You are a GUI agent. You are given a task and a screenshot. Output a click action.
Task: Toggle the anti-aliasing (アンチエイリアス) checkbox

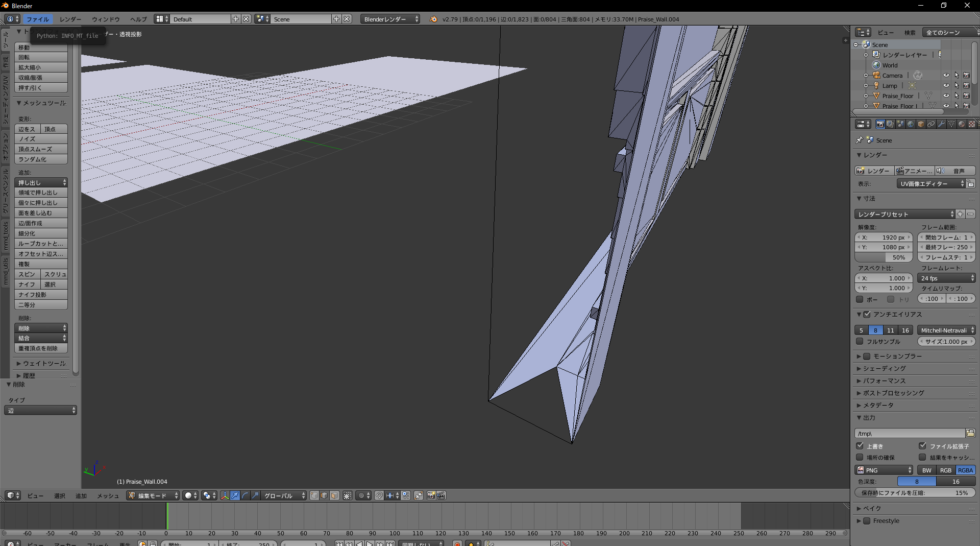tap(867, 314)
